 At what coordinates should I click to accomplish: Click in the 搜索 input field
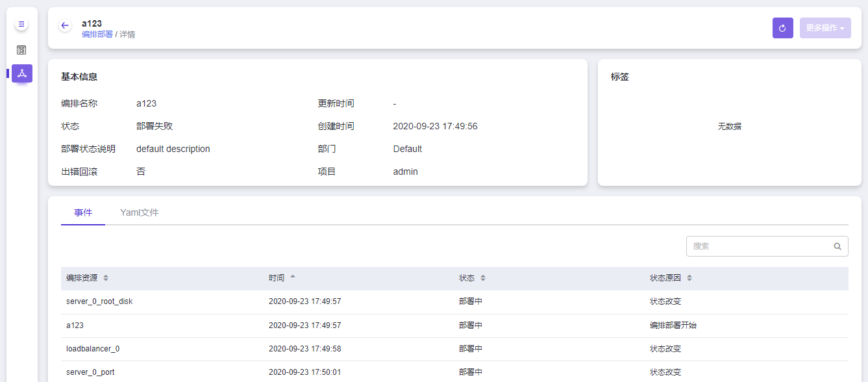coord(760,246)
